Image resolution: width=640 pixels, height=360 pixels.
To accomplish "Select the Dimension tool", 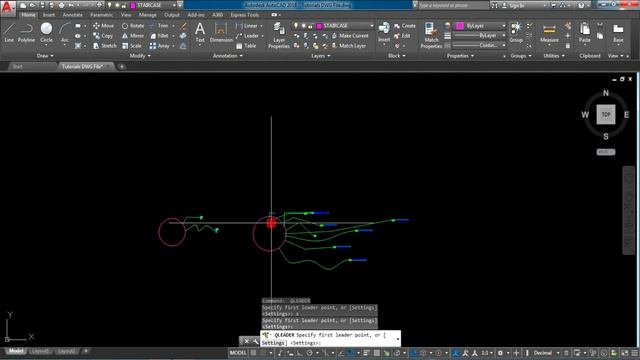I will pyautogui.click(x=221, y=33).
